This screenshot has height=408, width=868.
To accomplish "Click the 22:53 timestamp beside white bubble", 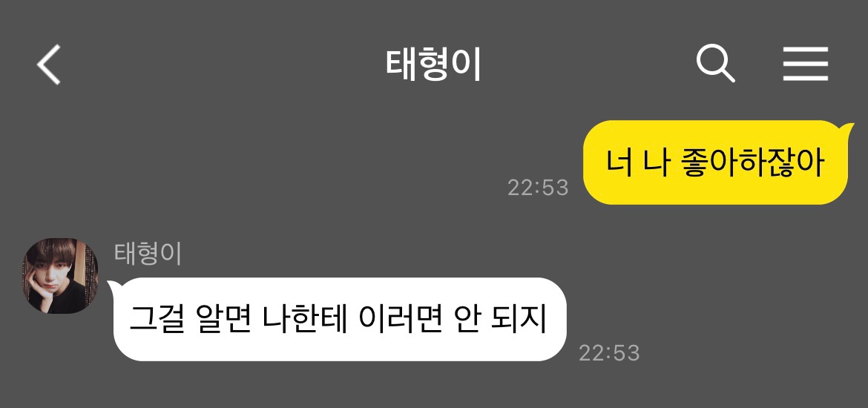I will pos(609,352).
